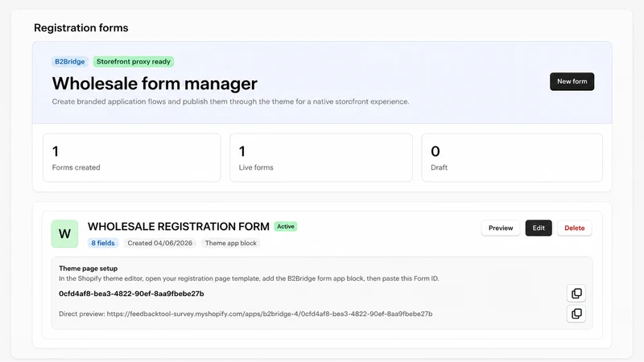
Task: Select the Active status badge
Action: [286, 226]
